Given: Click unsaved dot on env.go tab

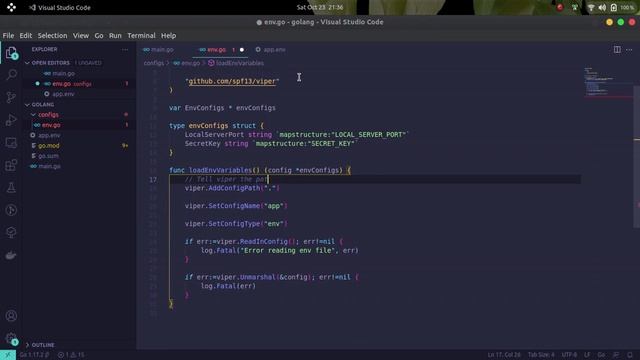Looking at the screenshot, I should pyautogui.click(x=242, y=50).
